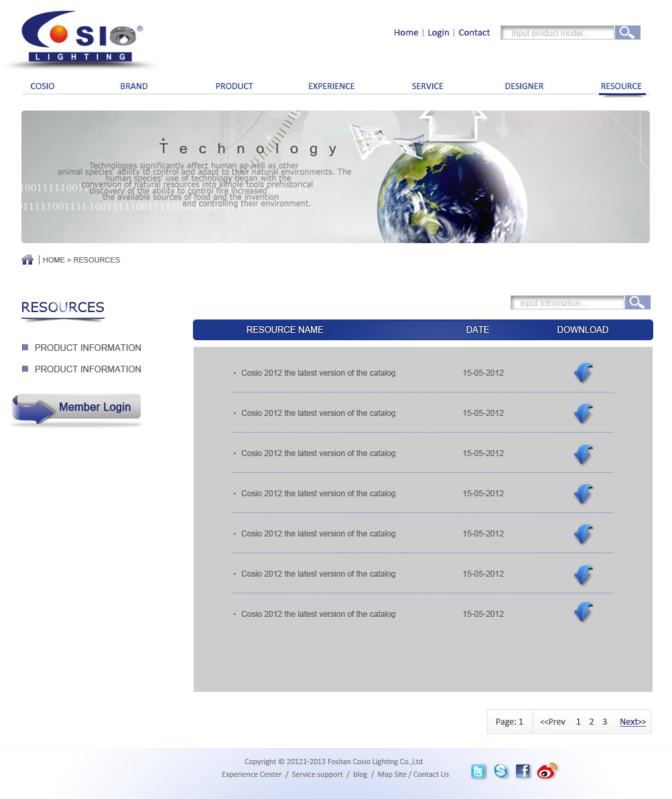Select the SERVICE navigation item
Image resolution: width=672 pixels, height=799 pixels.
(x=427, y=86)
